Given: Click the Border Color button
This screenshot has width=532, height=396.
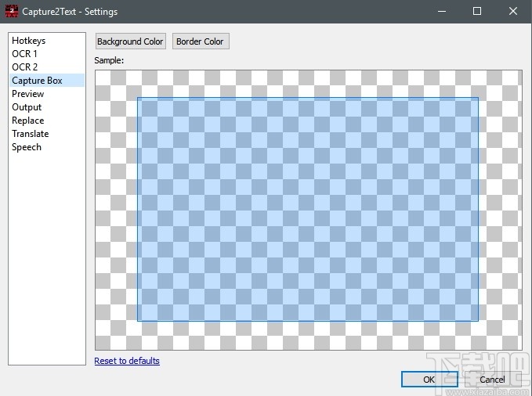Looking at the screenshot, I should [x=201, y=41].
